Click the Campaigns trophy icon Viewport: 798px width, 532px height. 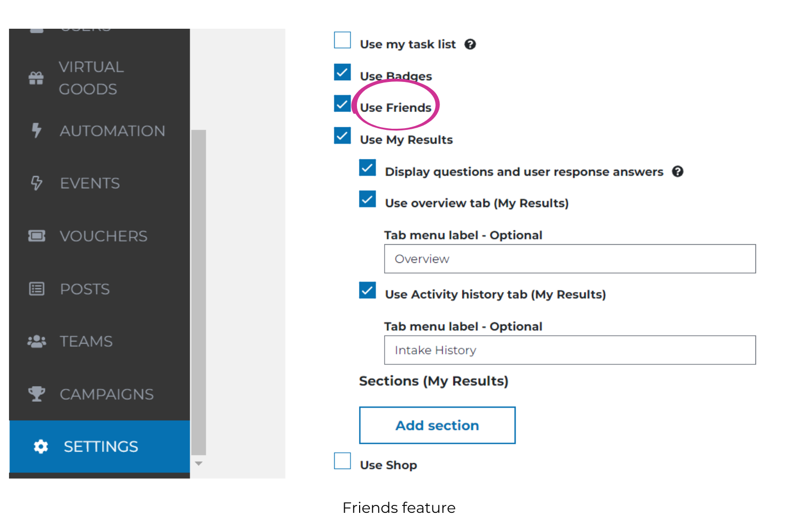coord(37,394)
